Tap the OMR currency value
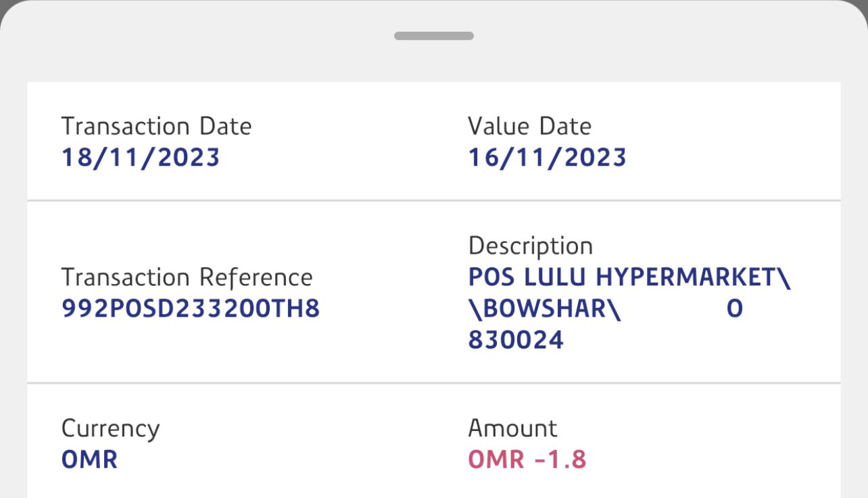This screenshot has width=868, height=498. click(x=89, y=460)
